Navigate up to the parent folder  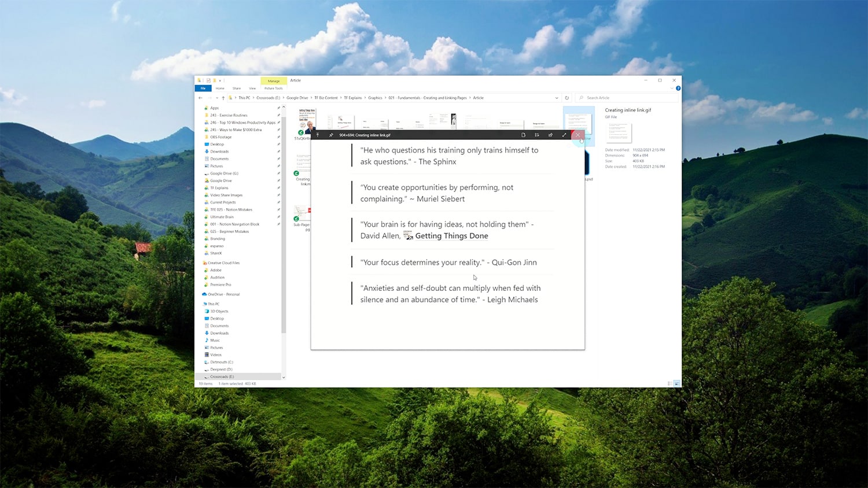click(x=223, y=98)
